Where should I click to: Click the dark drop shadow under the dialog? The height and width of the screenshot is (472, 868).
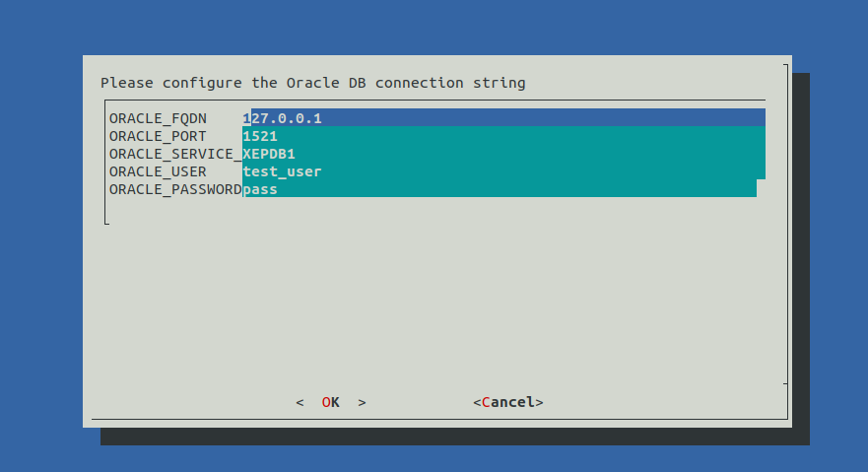[453, 436]
